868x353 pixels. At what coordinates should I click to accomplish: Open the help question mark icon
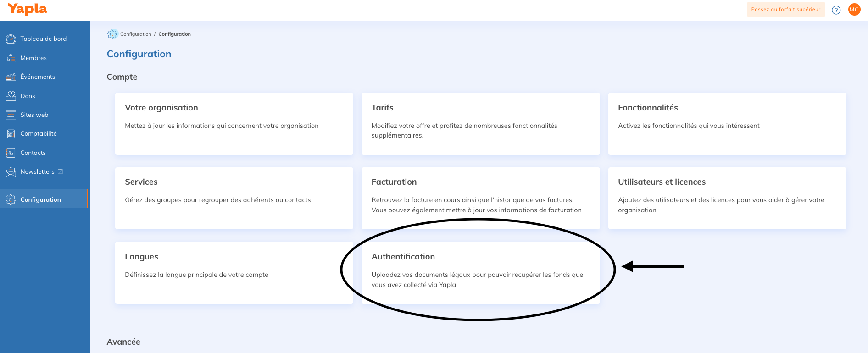coord(836,10)
